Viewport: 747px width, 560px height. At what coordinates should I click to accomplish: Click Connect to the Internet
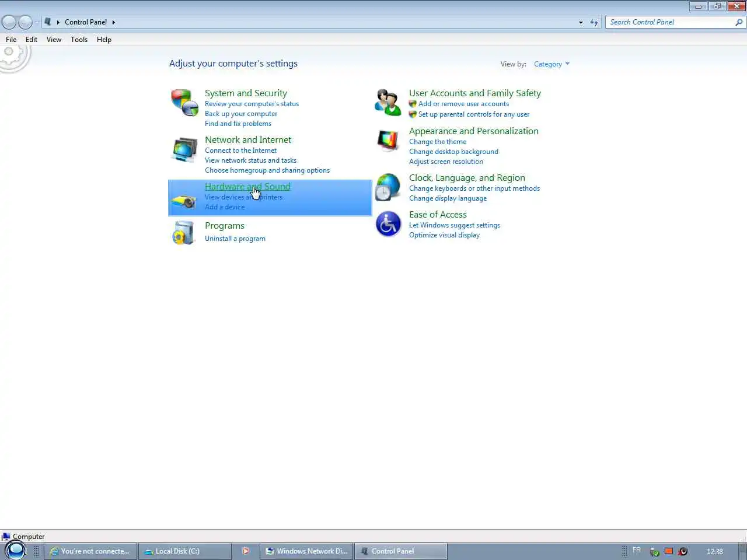(x=240, y=150)
